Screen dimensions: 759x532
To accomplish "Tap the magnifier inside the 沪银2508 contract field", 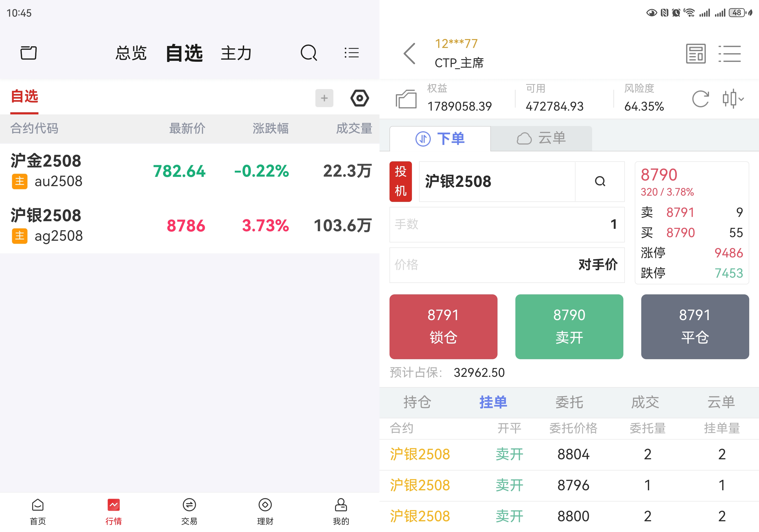I will coord(600,182).
